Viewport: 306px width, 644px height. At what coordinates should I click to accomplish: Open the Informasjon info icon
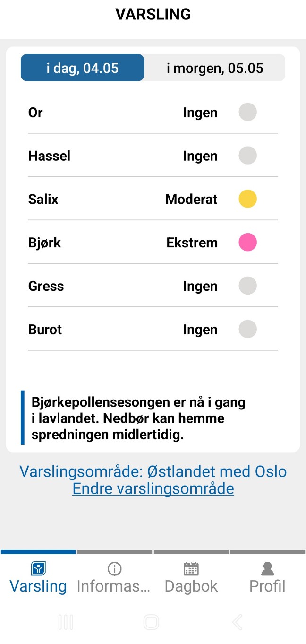114,568
